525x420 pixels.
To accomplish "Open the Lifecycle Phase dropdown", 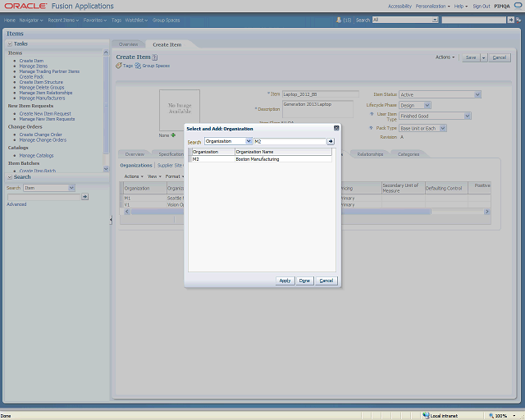I will 427,105.
